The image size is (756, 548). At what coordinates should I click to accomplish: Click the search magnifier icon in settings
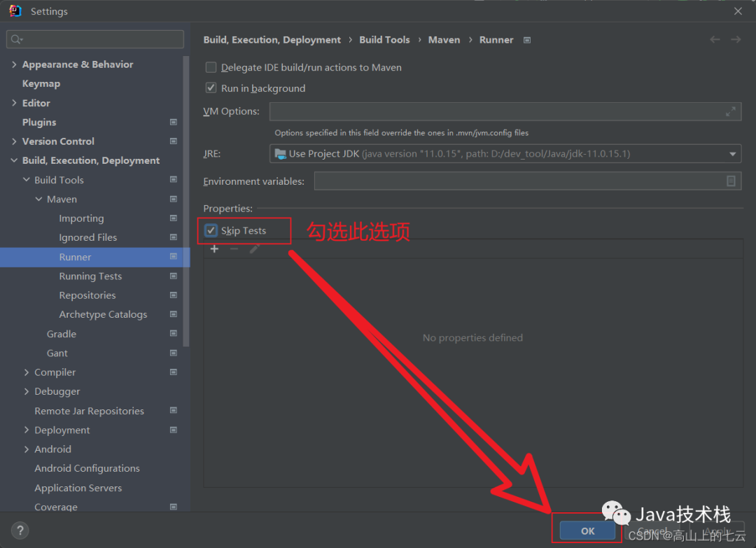pyautogui.click(x=16, y=39)
